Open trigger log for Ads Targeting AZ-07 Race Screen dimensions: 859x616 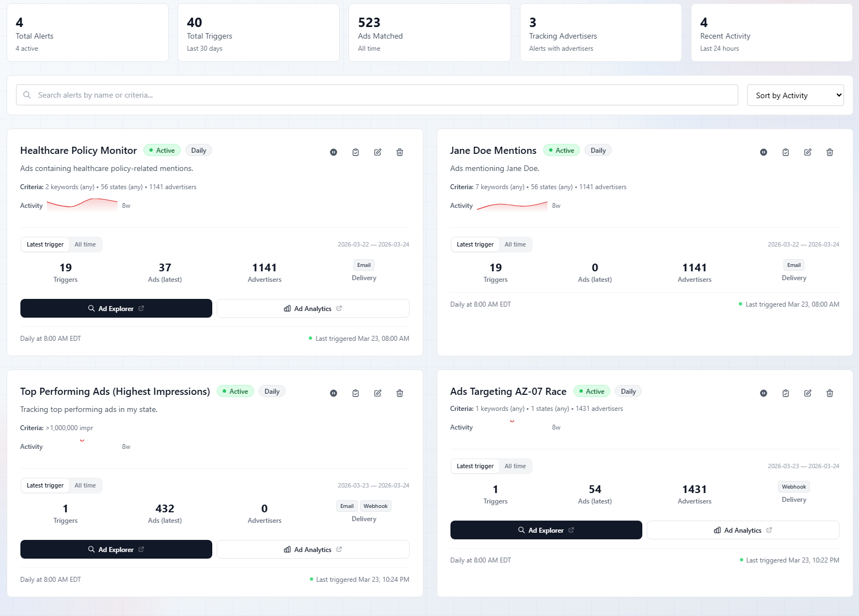pyautogui.click(x=785, y=393)
